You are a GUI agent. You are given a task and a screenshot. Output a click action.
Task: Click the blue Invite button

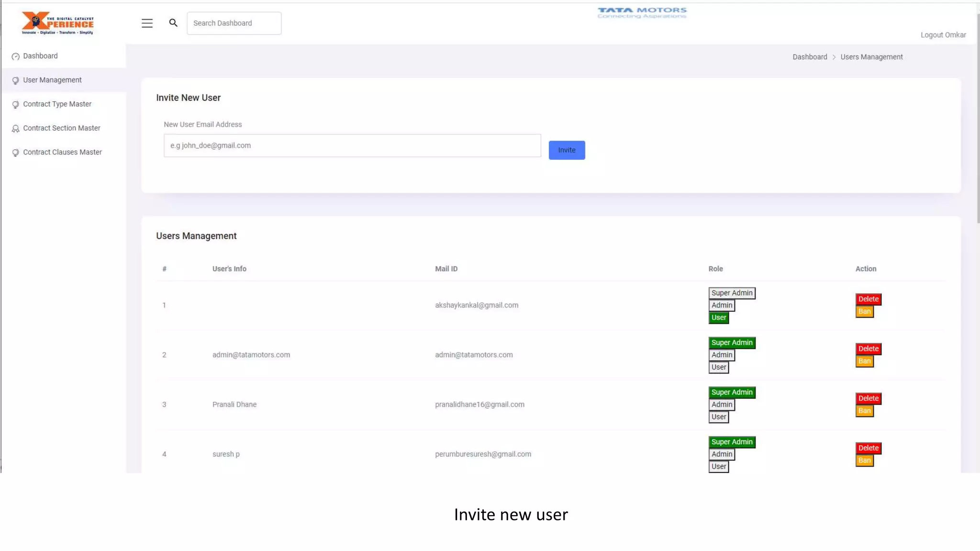pos(567,150)
